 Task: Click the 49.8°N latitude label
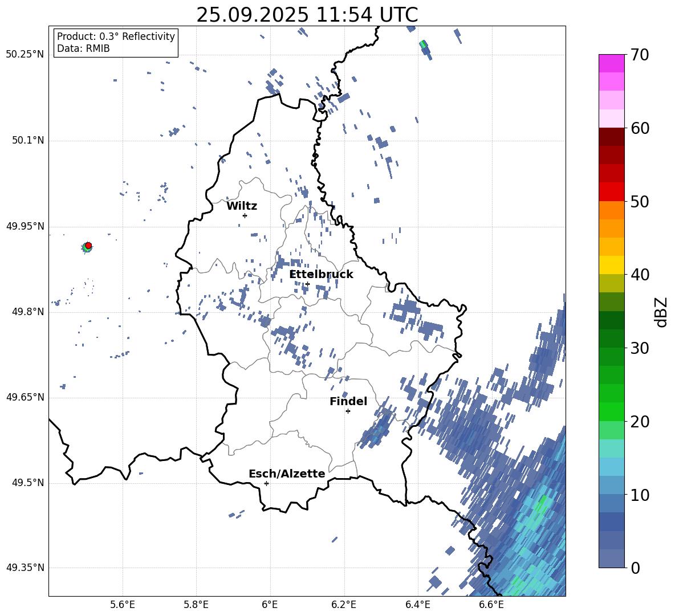pos(27,312)
